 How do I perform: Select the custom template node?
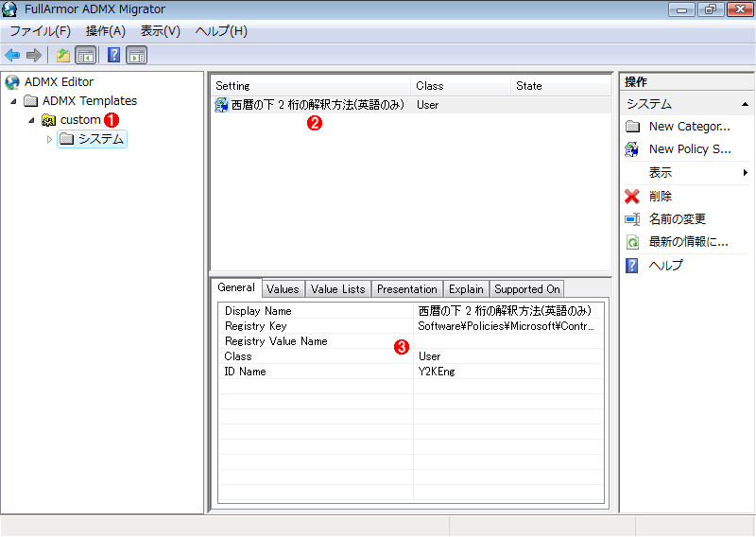point(80,120)
